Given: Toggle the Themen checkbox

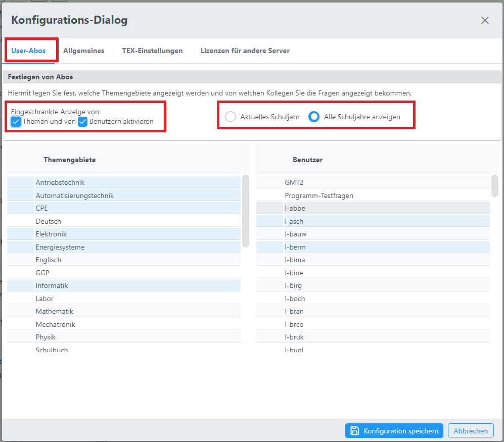Looking at the screenshot, I should [16, 122].
